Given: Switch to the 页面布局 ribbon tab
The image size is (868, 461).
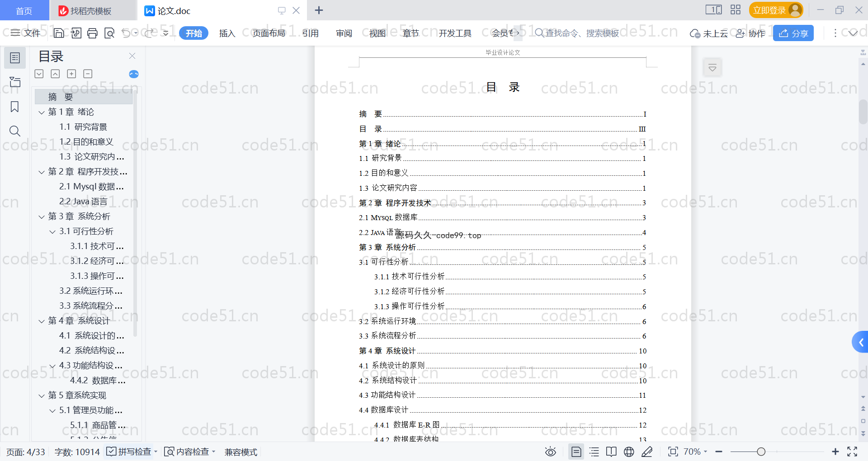Looking at the screenshot, I should [x=269, y=33].
